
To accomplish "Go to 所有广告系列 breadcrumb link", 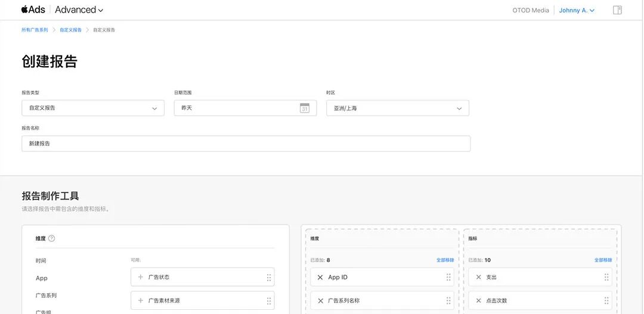I will pyautogui.click(x=35, y=30).
